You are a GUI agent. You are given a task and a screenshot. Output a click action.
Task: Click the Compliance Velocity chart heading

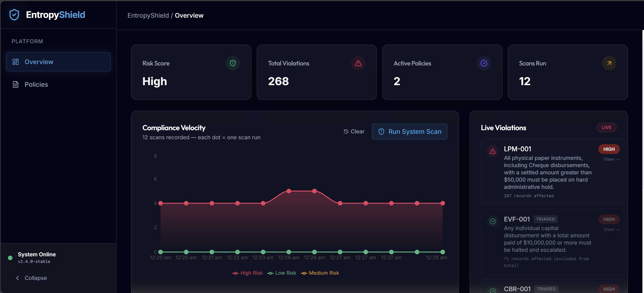(x=174, y=128)
